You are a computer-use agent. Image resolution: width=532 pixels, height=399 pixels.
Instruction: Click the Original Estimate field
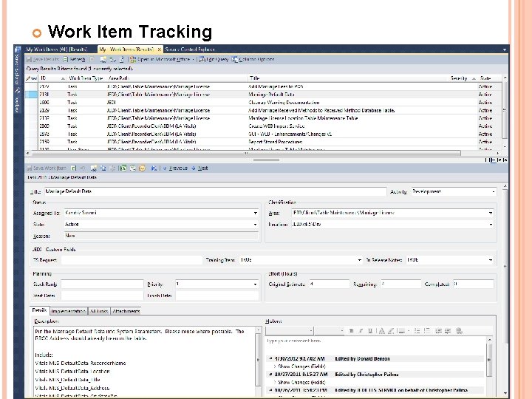tap(329, 284)
